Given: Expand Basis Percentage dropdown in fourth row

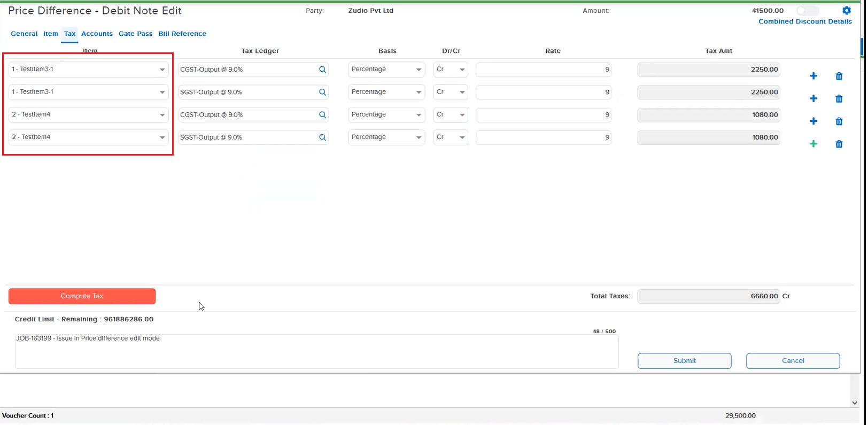Looking at the screenshot, I should point(386,137).
